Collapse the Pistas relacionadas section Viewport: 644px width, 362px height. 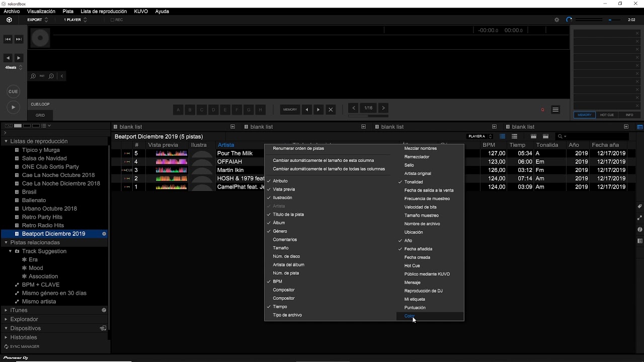click(x=6, y=242)
